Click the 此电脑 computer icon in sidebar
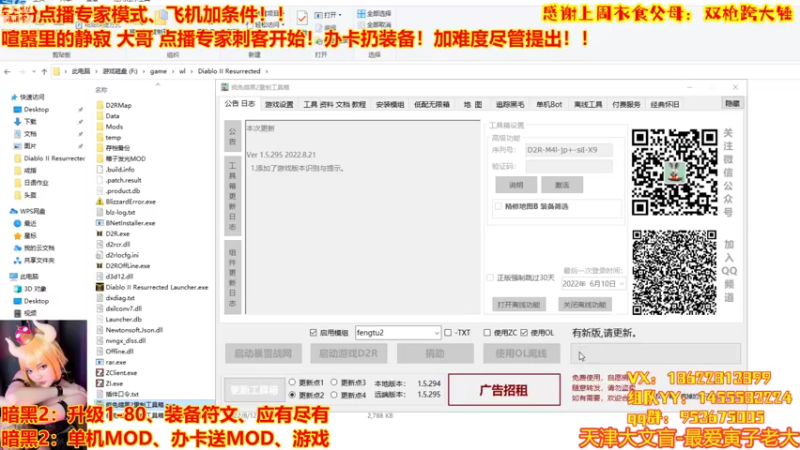This screenshot has height=450, width=800. coord(13,277)
